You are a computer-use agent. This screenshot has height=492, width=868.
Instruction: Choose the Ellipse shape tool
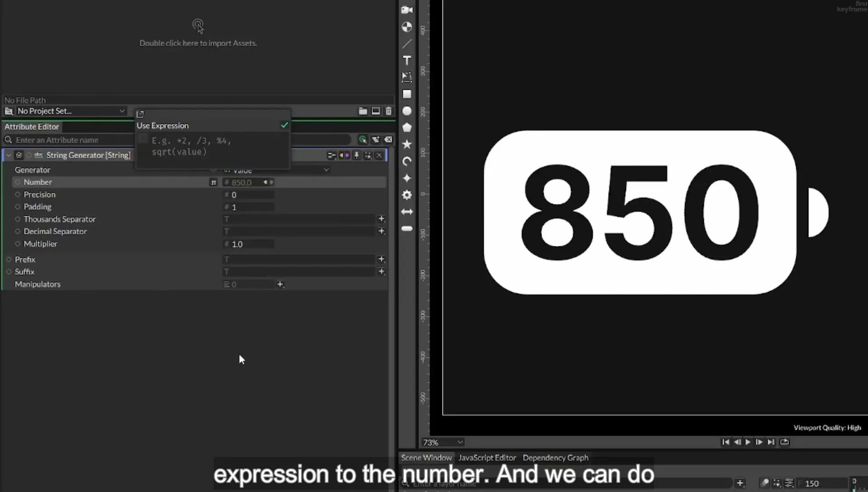[407, 111]
